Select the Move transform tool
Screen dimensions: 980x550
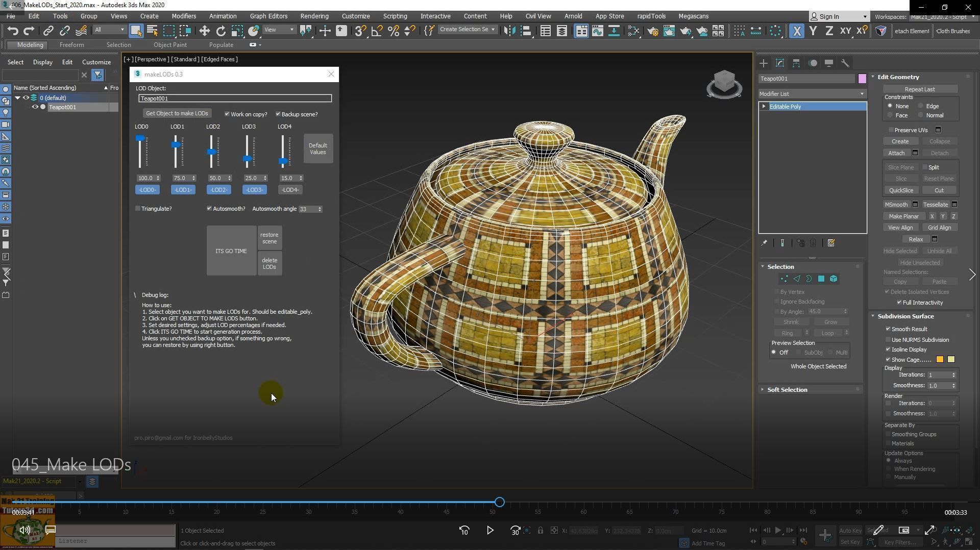click(204, 31)
